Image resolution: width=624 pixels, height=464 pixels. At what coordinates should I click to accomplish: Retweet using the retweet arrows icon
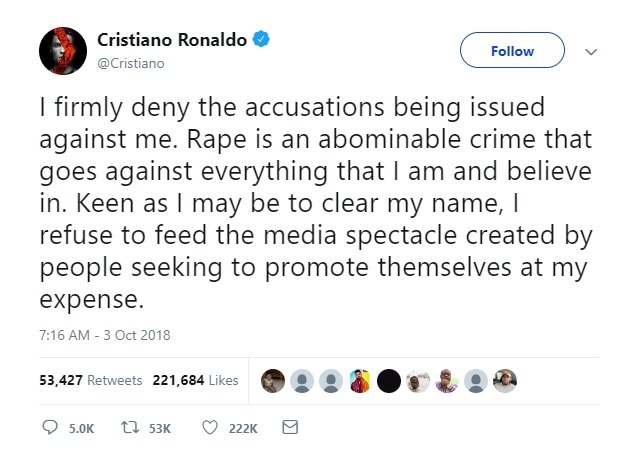click(x=128, y=428)
